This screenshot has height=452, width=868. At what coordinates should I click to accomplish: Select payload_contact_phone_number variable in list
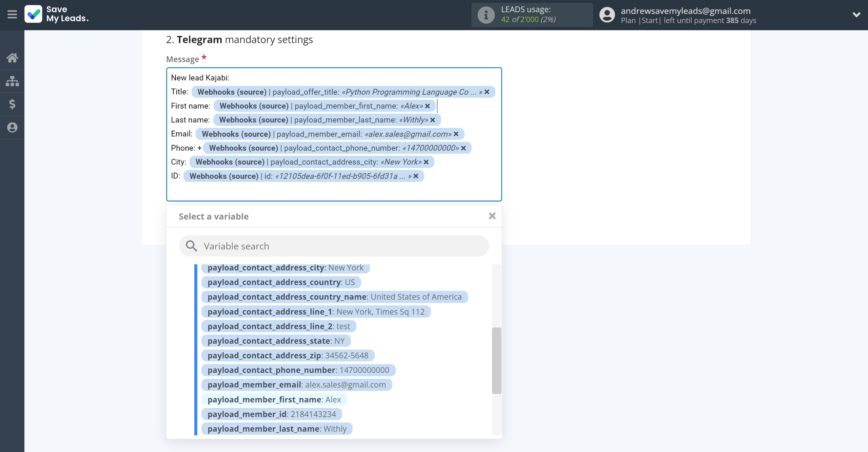pyautogui.click(x=298, y=370)
